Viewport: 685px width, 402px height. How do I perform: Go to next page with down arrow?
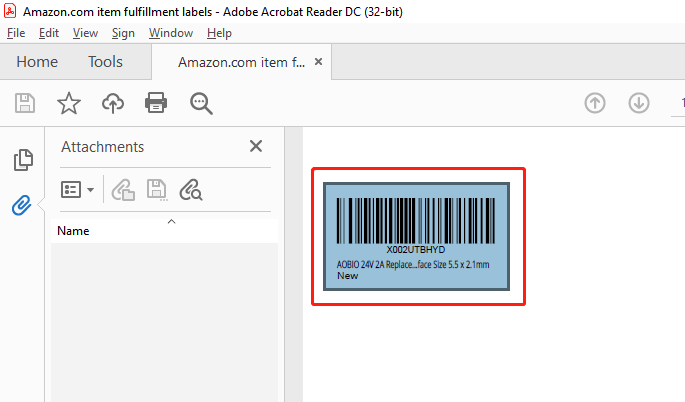tap(639, 103)
